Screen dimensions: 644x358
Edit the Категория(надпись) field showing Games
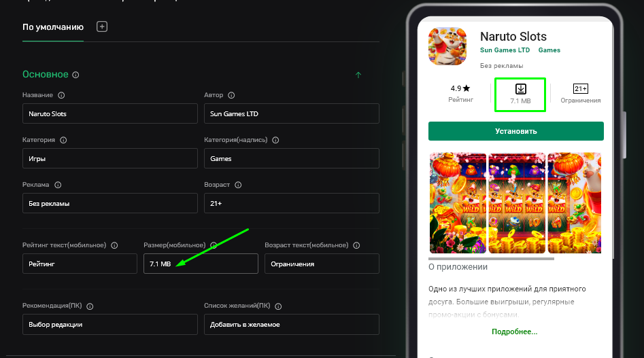pos(292,158)
